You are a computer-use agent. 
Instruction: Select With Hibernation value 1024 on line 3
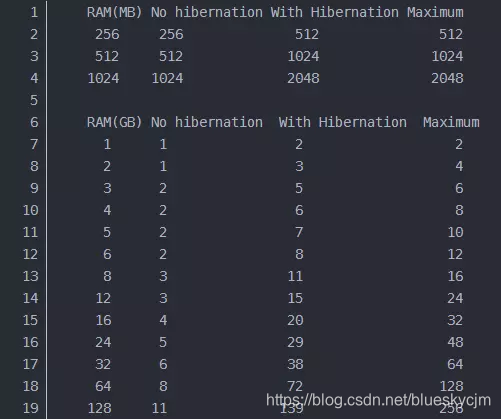tap(303, 56)
